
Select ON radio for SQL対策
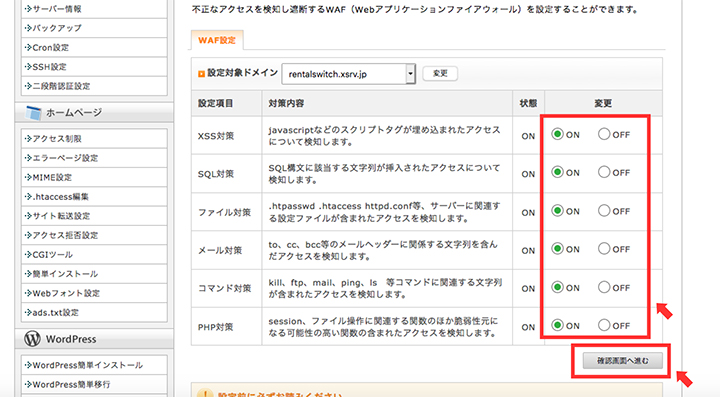click(x=557, y=172)
